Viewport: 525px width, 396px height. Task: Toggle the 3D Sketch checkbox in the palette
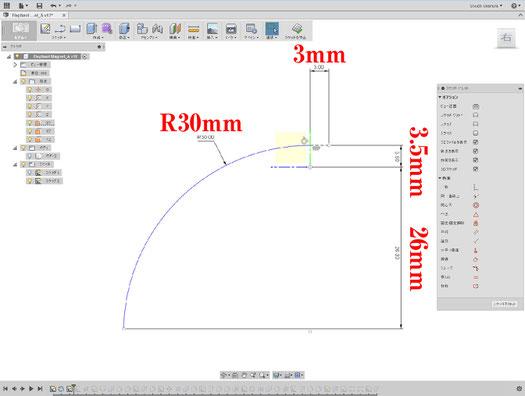(x=475, y=169)
